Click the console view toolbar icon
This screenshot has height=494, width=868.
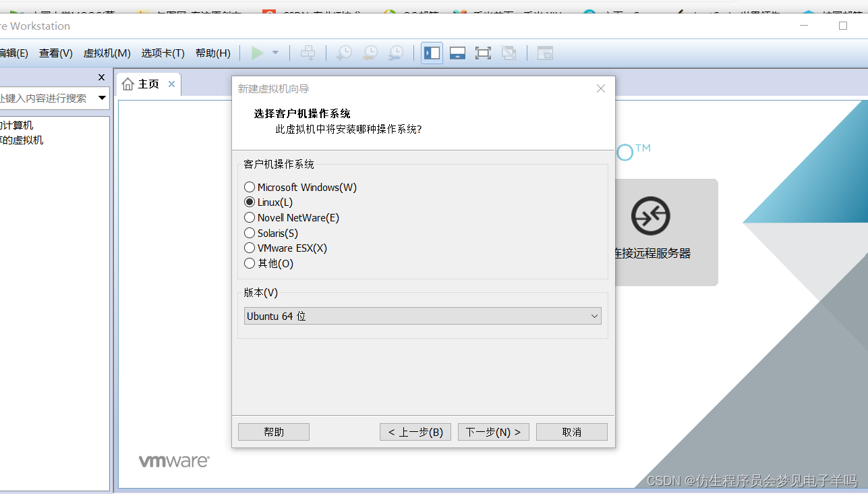545,53
